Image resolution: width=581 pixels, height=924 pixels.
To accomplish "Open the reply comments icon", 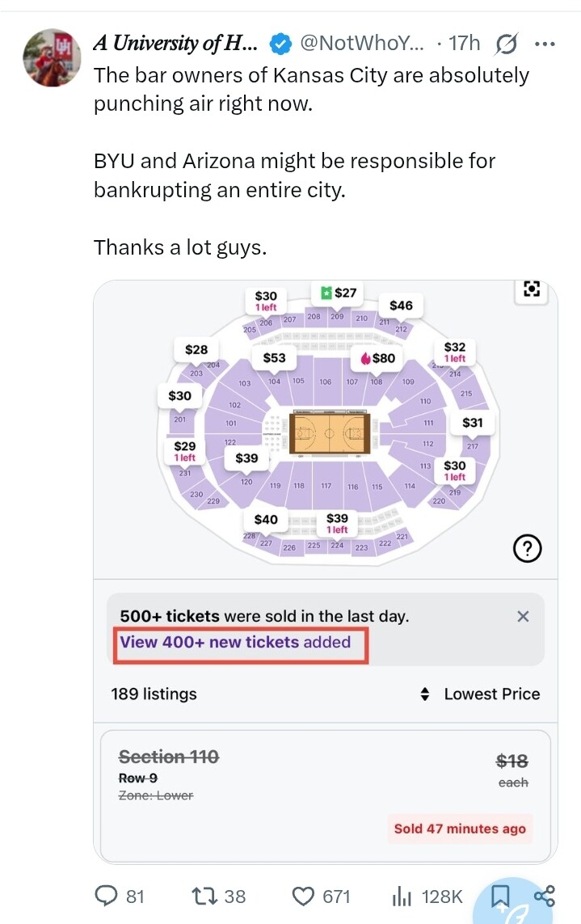I will click(107, 896).
